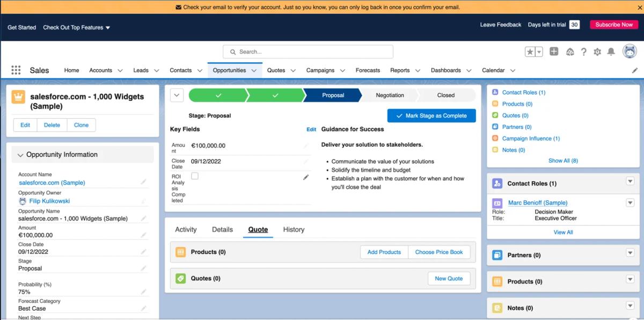644x320 pixels.
Task: Click into the global Search box
Action: 308,52
